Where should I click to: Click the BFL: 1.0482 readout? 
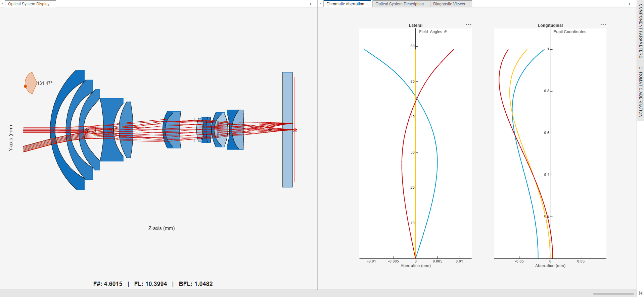196,284
